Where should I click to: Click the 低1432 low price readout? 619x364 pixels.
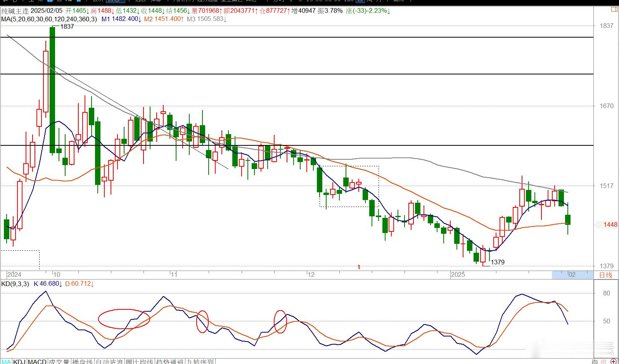coord(128,11)
